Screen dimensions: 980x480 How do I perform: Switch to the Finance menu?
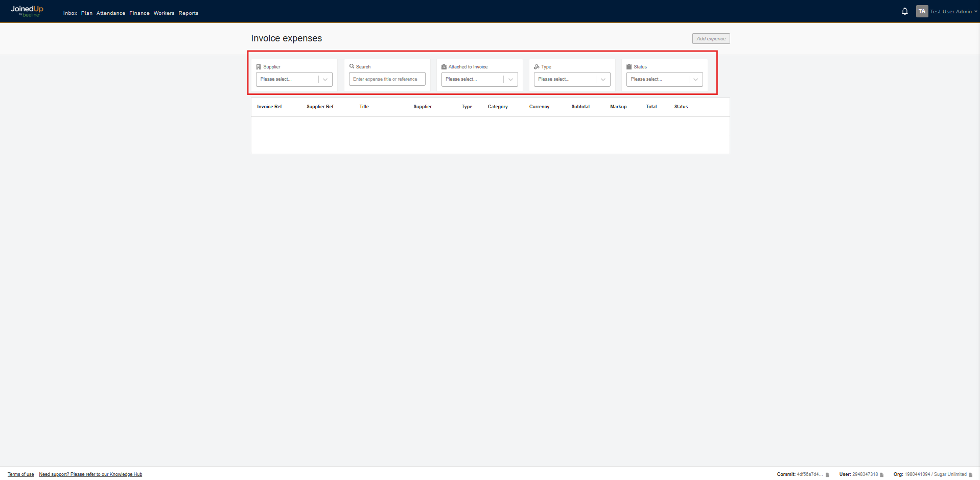pos(139,13)
